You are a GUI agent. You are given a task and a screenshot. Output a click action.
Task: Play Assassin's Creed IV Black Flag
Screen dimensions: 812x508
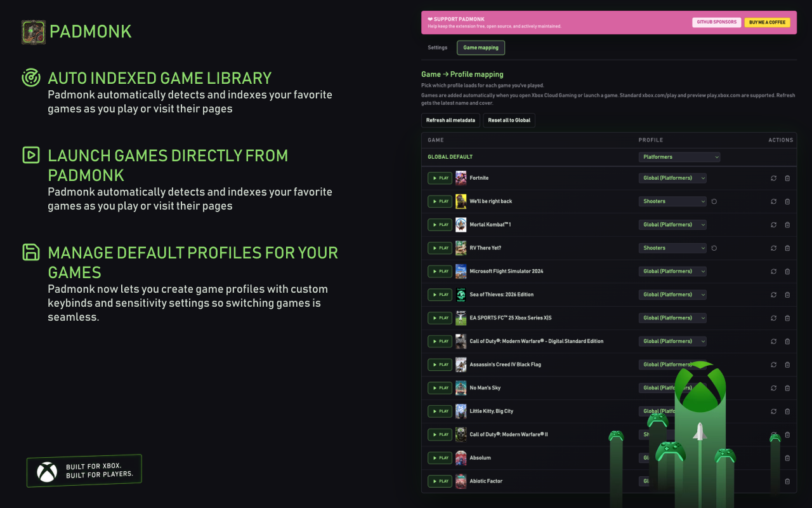[x=440, y=364]
